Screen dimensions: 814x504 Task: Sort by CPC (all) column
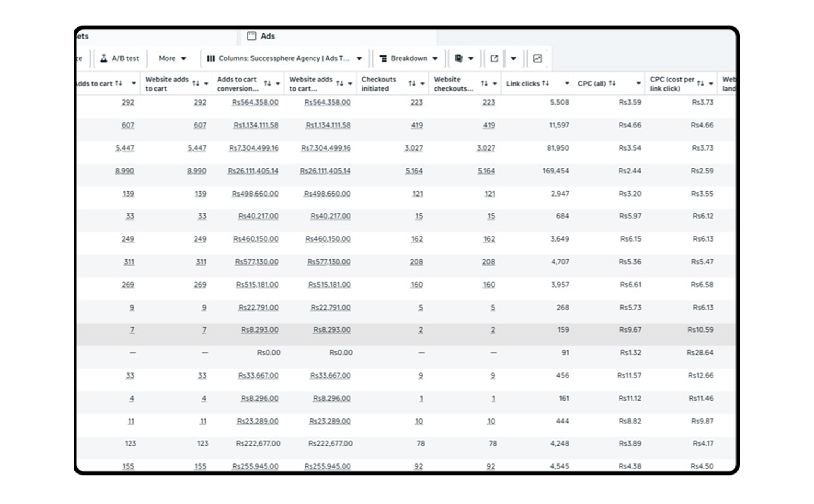612,83
